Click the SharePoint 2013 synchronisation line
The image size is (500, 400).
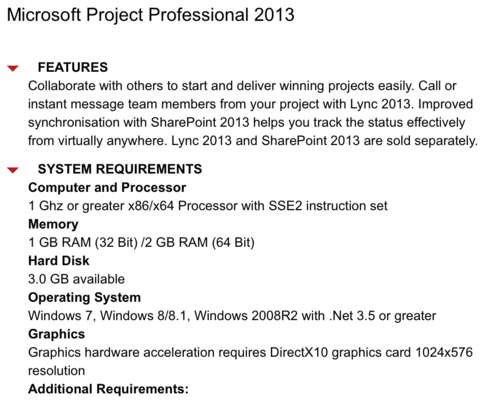(x=247, y=122)
